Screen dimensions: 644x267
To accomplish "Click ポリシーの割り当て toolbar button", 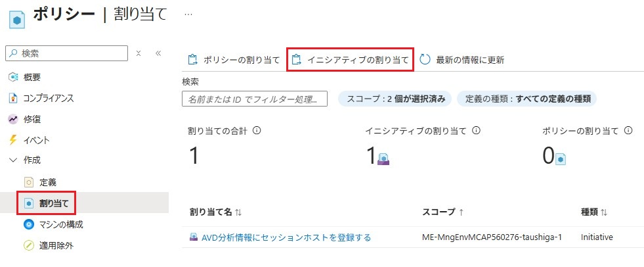I will coord(234,60).
